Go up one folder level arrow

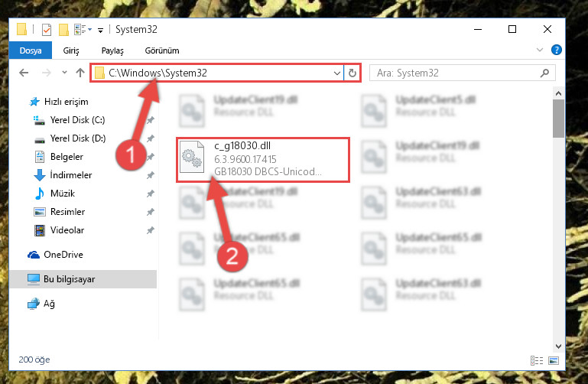point(80,73)
